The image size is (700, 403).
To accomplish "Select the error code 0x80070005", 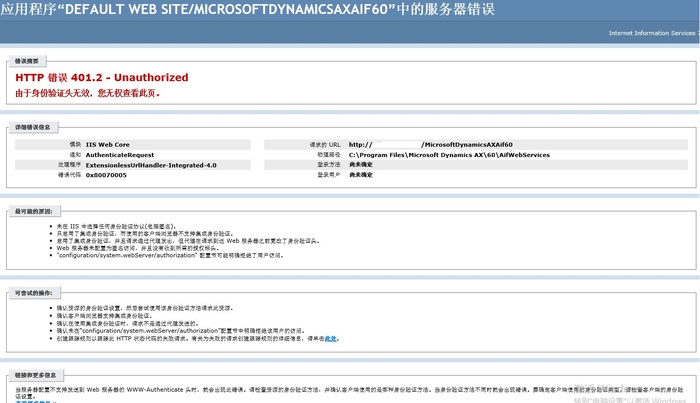I will click(106, 175).
